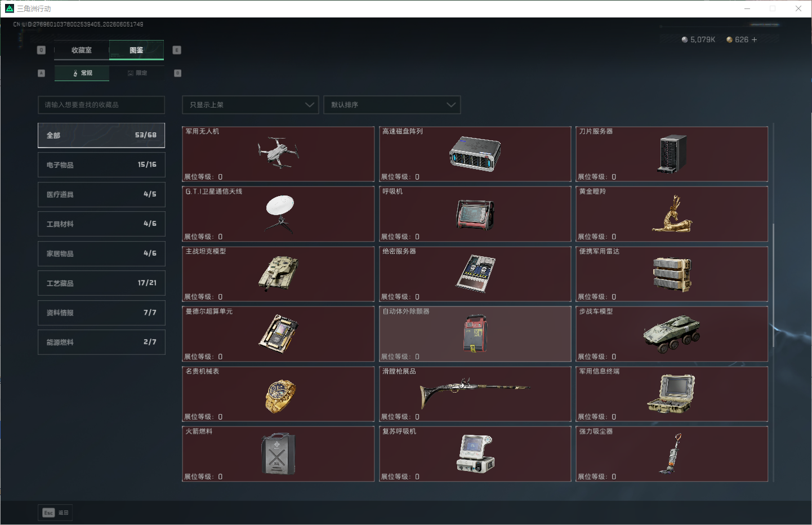Expand the 默认排序 sort dropdown
812x525 pixels.
pyautogui.click(x=392, y=105)
